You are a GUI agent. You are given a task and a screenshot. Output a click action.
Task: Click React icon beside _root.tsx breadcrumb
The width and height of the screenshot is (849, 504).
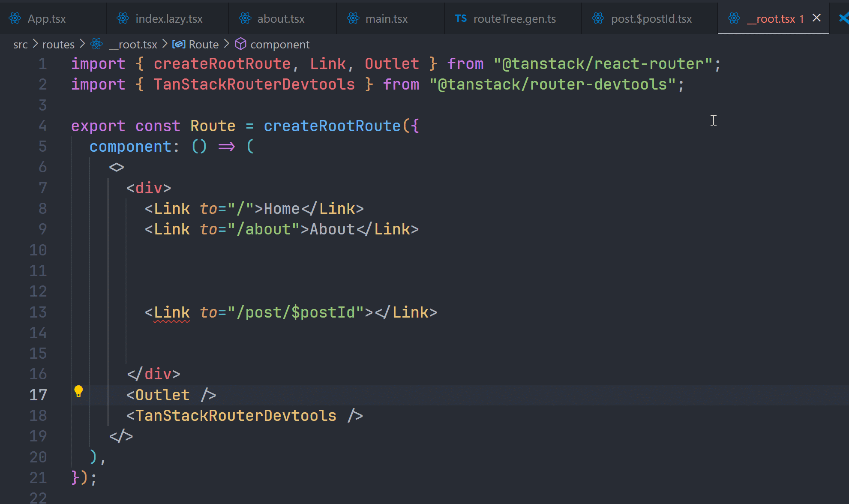(97, 44)
